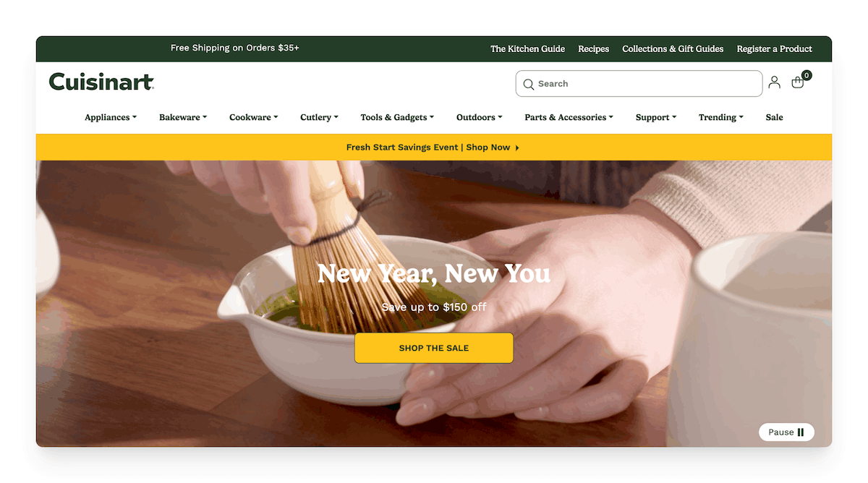Open the Bakeware menu

point(183,117)
